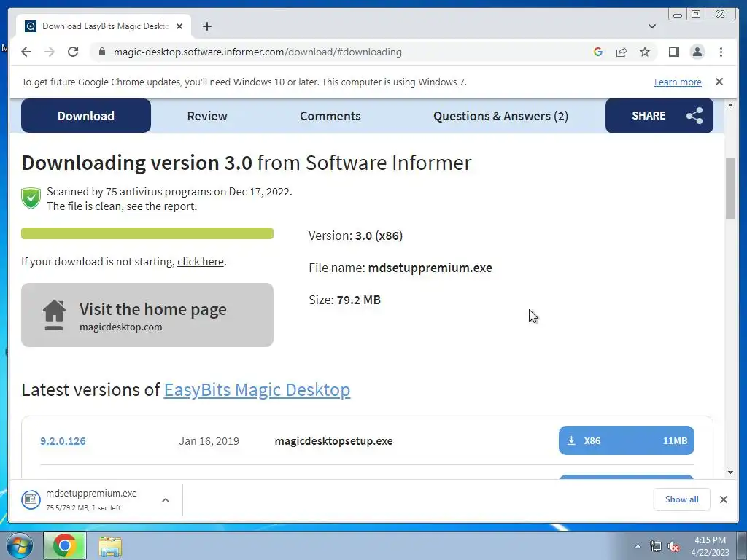Click the muted volume tray icon
This screenshot has width=747, height=560.
pyautogui.click(x=673, y=547)
